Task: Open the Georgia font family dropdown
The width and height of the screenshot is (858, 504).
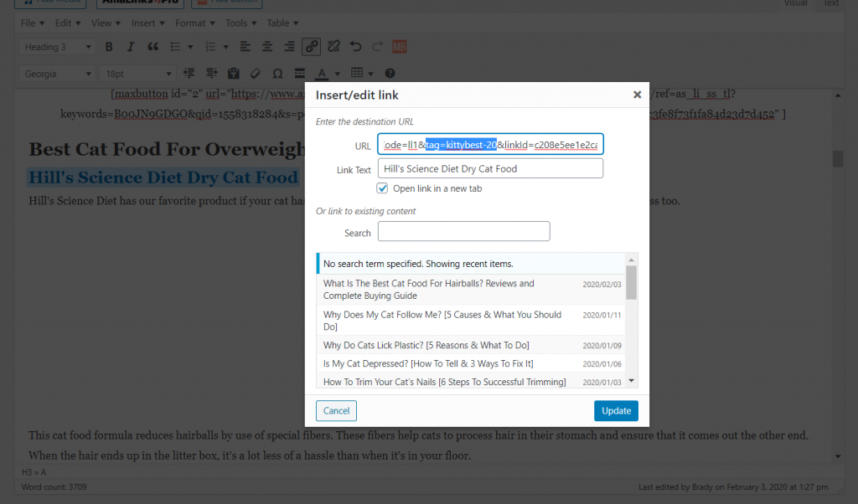Action: (57, 73)
